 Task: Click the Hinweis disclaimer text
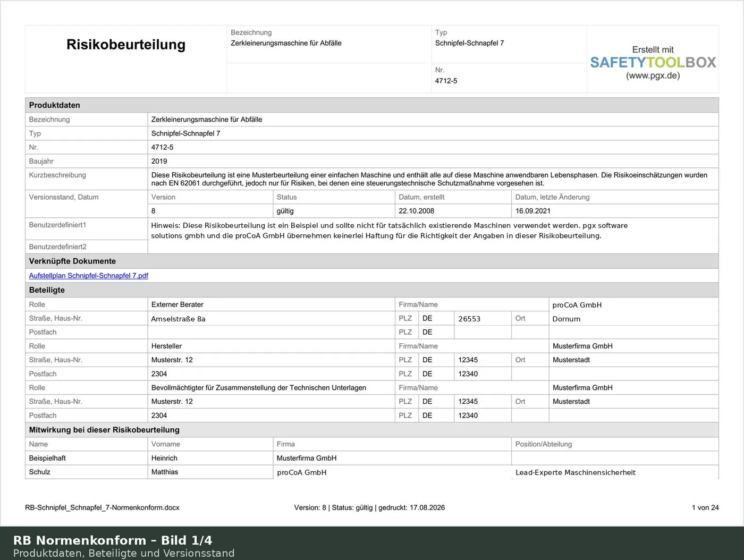(390, 231)
